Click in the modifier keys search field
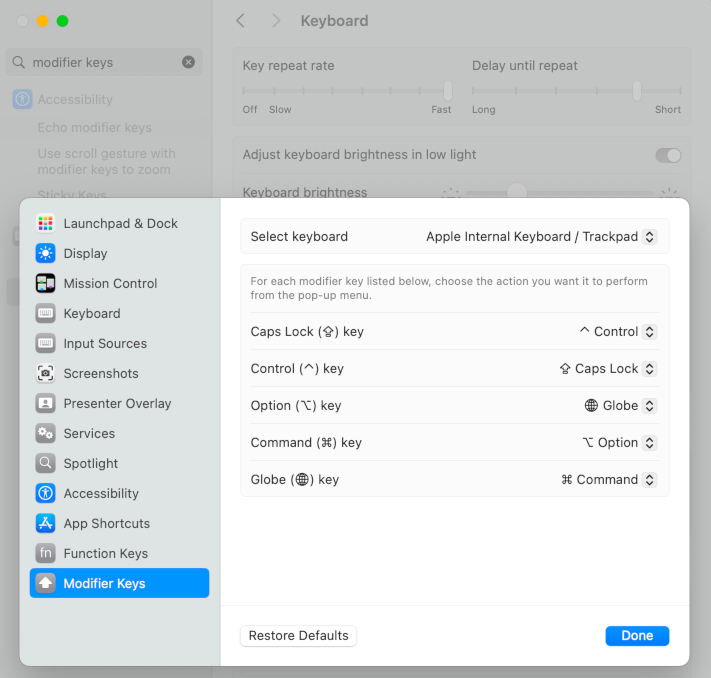Image resolution: width=711 pixels, height=678 pixels. pos(104,62)
